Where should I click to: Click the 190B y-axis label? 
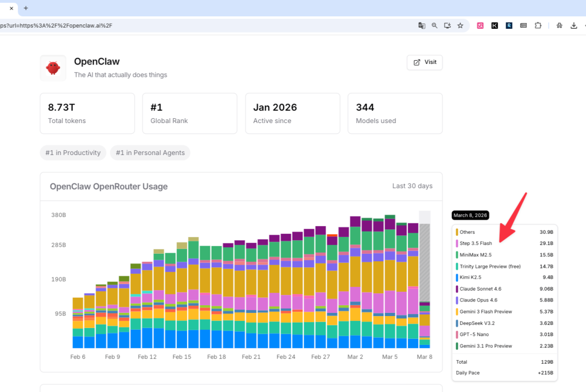(x=59, y=279)
